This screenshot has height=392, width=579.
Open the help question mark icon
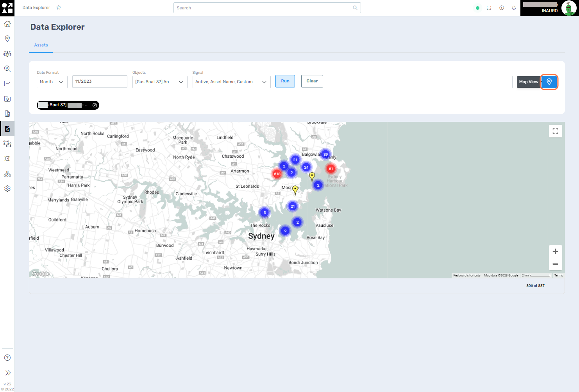pos(7,358)
